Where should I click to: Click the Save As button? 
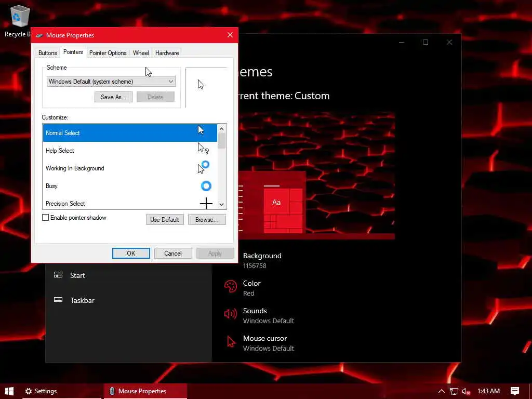point(113,97)
